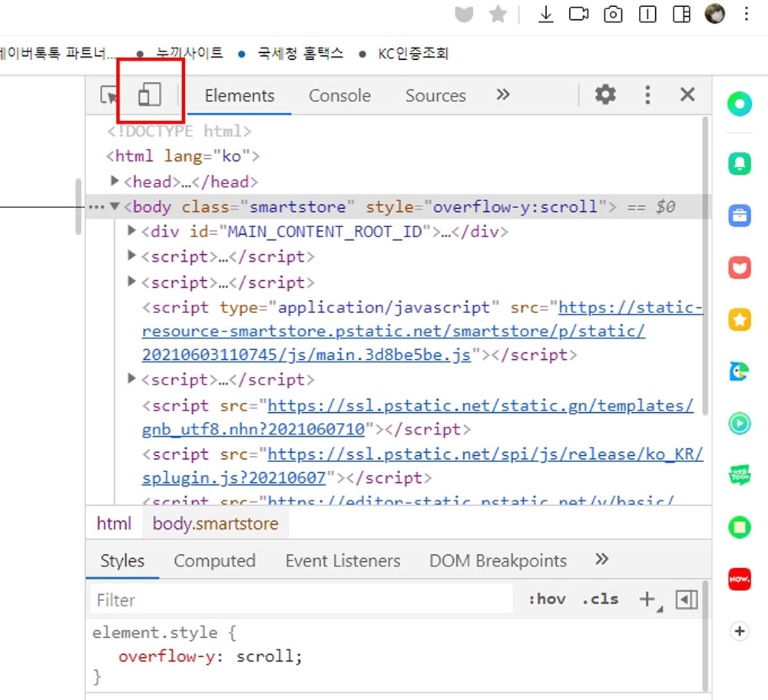Open the 국세청 홈택스 bookmark
The width and height of the screenshot is (768, 700).
[300, 53]
